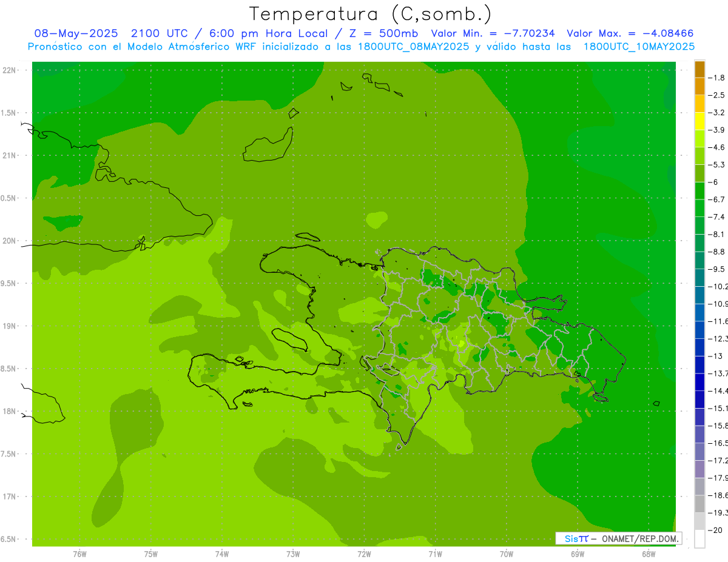Screen dimensions: 728x562
Task: Select the "1800UTC_10MAY2025" valid-until time
Action: pos(639,47)
